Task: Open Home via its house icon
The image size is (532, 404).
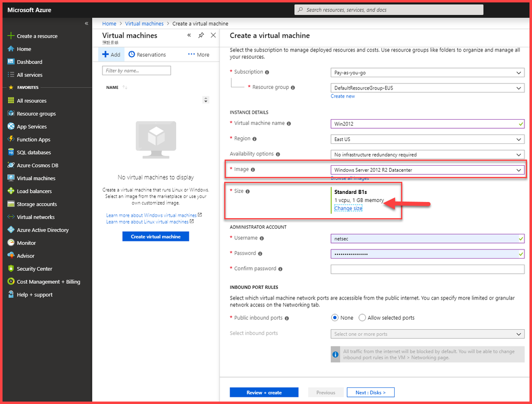Action: click(x=11, y=49)
